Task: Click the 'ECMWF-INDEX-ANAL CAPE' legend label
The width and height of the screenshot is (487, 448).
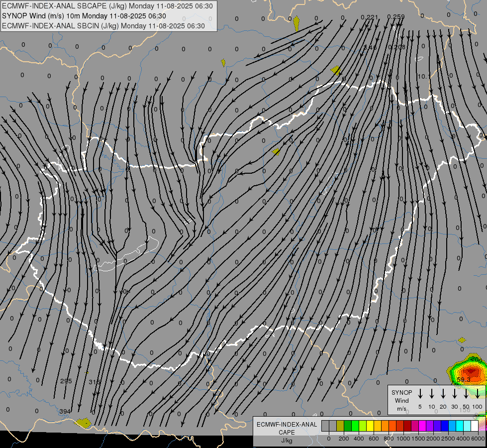Action: click(287, 428)
